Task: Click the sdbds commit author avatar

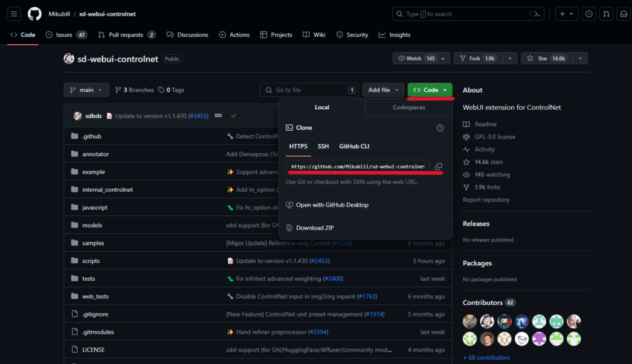Action: click(x=78, y=116)
